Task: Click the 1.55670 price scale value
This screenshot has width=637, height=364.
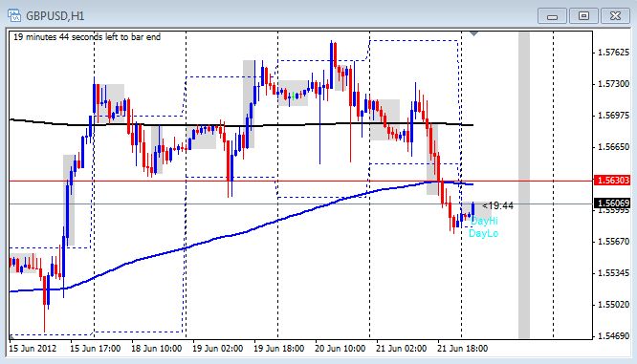Action: pyautogui.click(x=613, y=242)
